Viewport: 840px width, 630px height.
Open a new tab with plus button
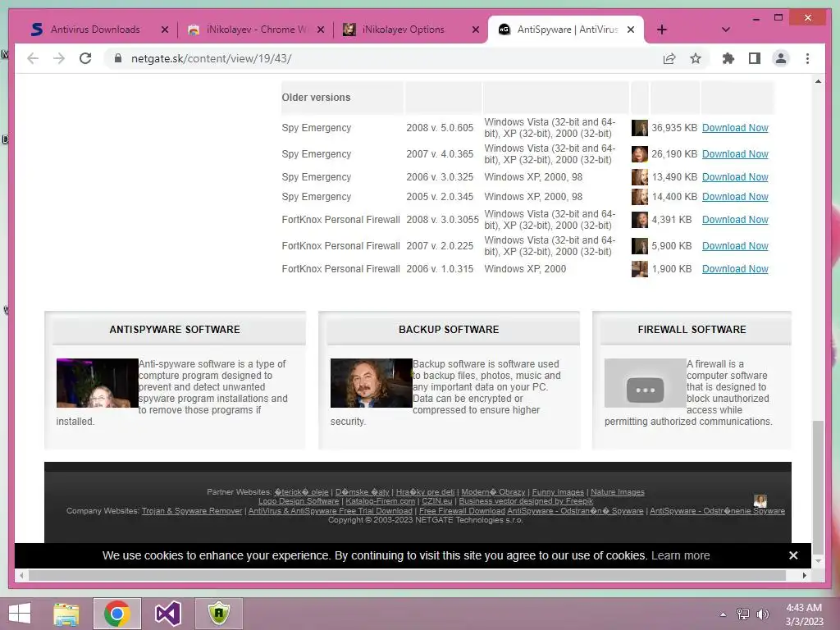pyautogui.click(x=662, y=30)
